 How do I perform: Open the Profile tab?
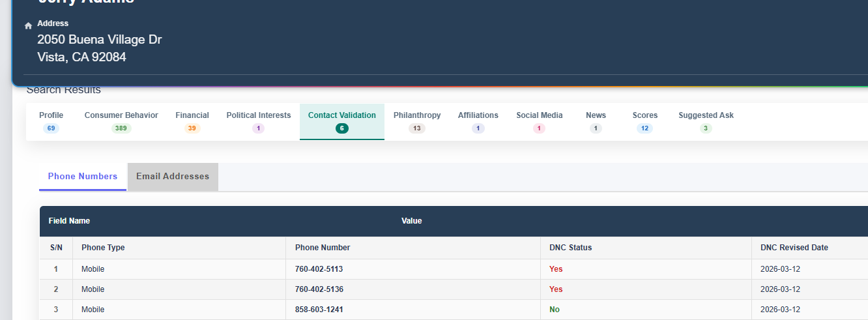[x=51, y=121]
